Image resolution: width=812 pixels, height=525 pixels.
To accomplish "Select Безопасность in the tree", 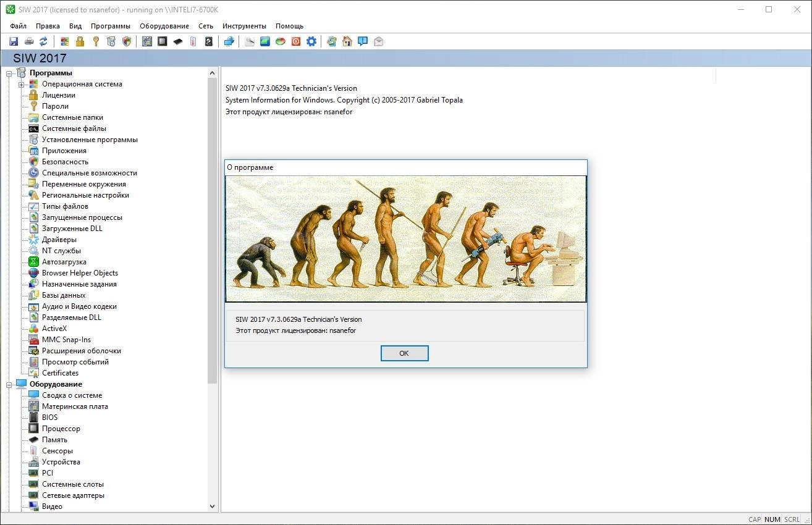I will [x=65, y=162].
